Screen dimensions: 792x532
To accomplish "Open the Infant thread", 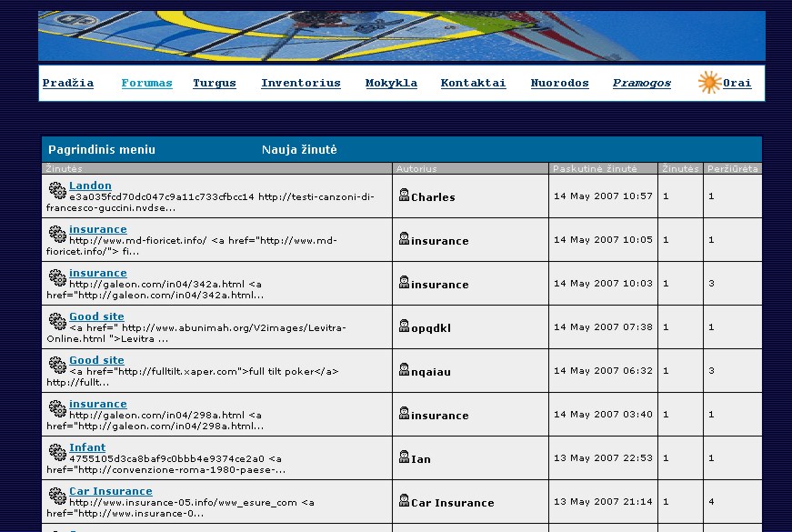I will pyautogui.click(x=87, y=447).
